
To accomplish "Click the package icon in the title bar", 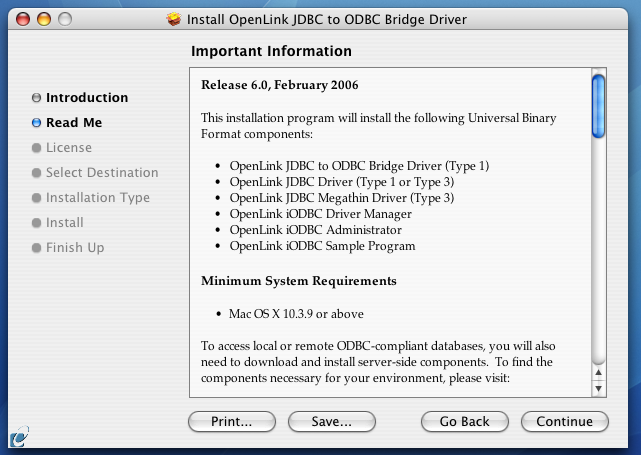I will (174, 19).
